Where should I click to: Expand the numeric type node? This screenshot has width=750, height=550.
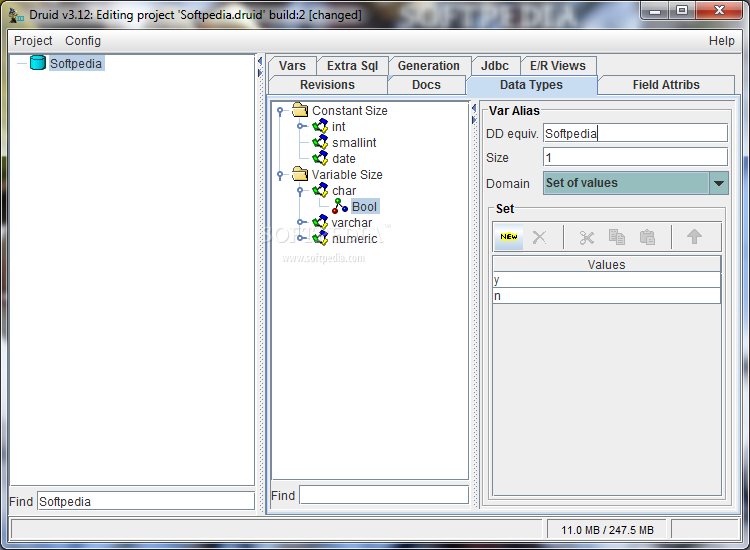[300, 238]
